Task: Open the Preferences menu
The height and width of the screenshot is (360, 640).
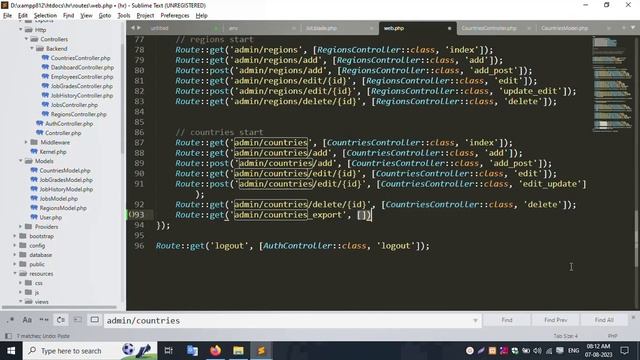Action: coord(175,16)
